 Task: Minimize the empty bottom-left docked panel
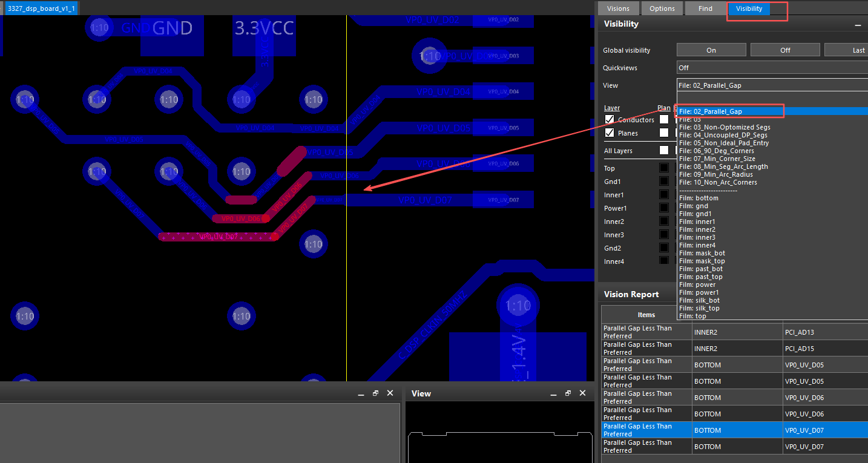pos(361,393)
